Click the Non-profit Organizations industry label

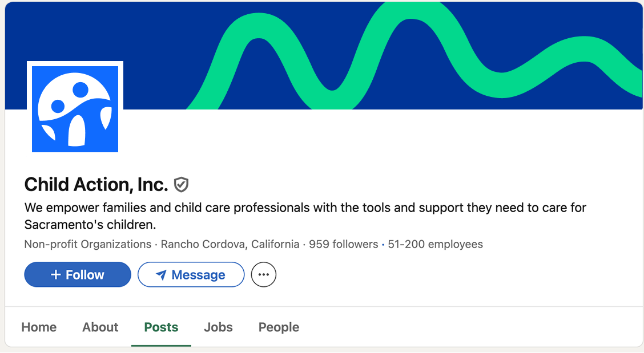tap(87, 245)
